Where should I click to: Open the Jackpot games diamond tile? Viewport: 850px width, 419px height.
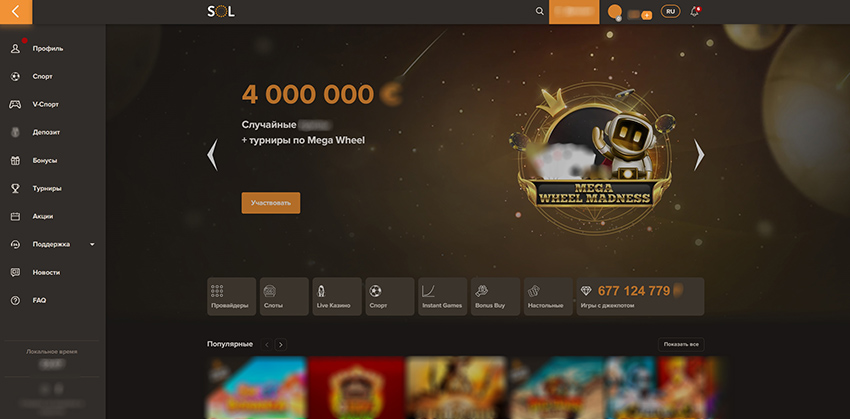point(640,296)
